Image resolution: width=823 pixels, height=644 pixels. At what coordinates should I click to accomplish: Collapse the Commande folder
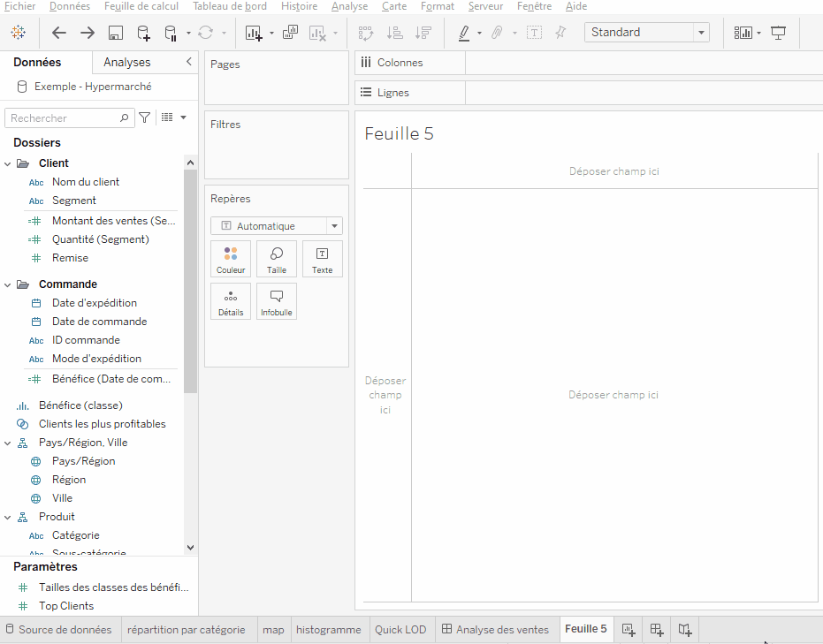pos(7,284)
